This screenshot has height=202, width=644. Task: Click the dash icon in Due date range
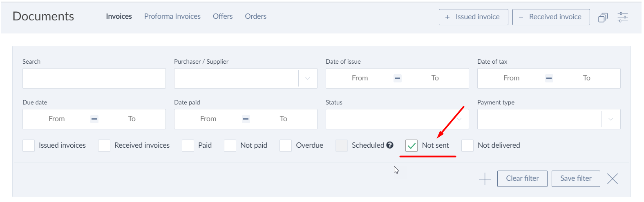pos(94,119)
